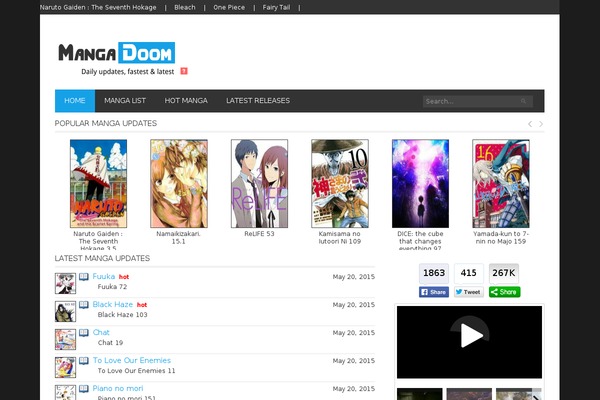Open the Yamada-kun to 7-nin no Majo cover
The image size is (600, 400).
(501, 184)
